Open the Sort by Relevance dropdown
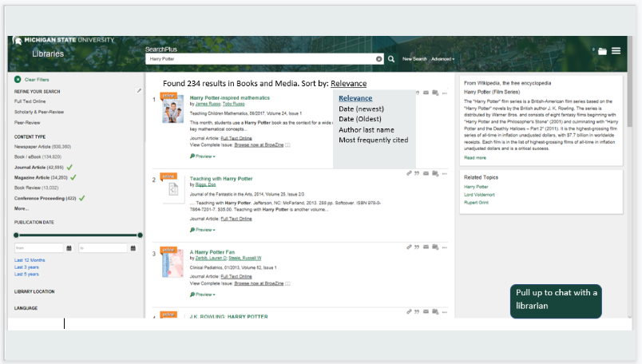Image resolution: width=642 pixels, height=364 pixels. pos(348,84)
